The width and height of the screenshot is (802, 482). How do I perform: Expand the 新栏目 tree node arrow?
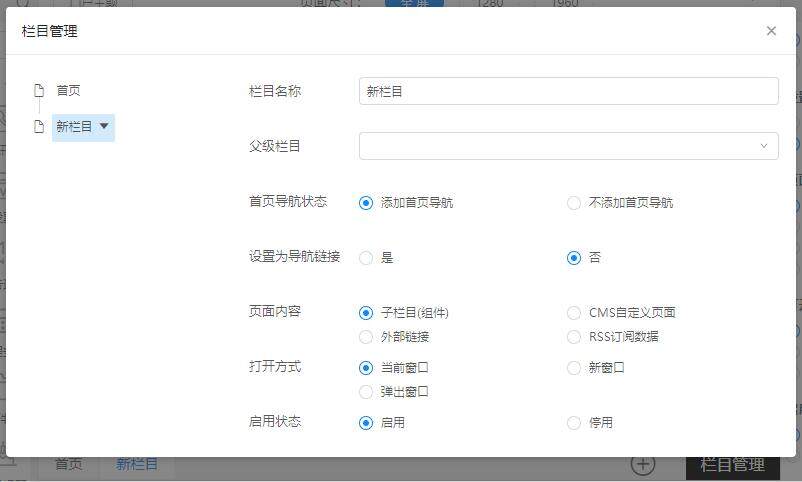point(104,126)
